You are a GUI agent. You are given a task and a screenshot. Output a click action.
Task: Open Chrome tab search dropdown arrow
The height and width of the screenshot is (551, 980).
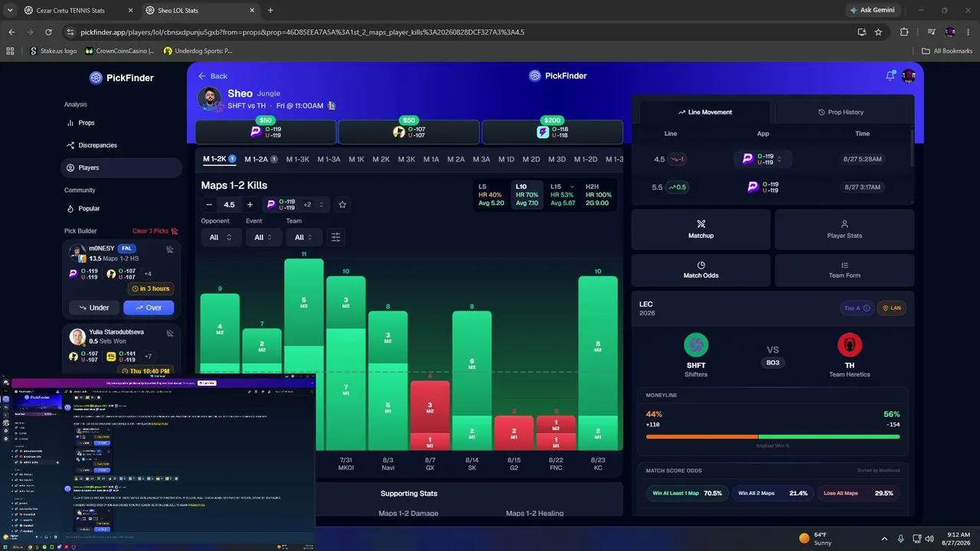coord(10,11)
